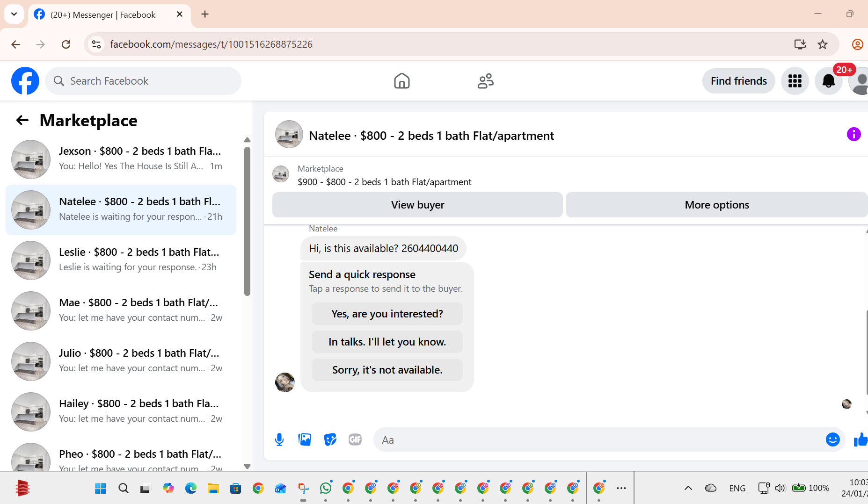Choose a sticker icon

(x=330, y=439)
